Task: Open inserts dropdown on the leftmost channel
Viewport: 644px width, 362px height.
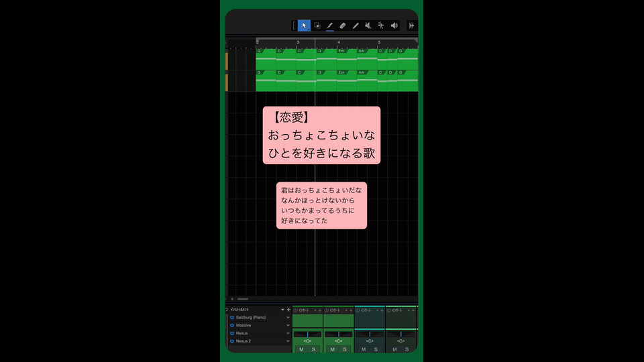Action: (x=315, y=310)
